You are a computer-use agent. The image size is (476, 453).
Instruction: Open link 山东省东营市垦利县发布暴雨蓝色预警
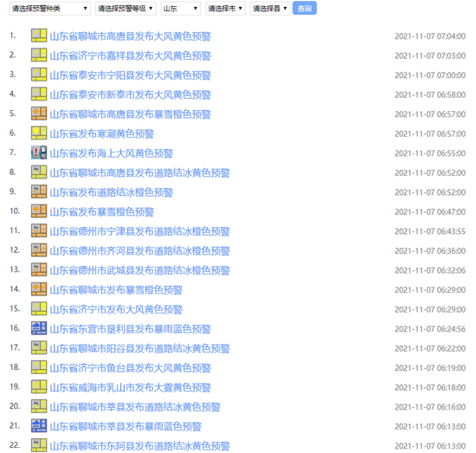[130, 329]
